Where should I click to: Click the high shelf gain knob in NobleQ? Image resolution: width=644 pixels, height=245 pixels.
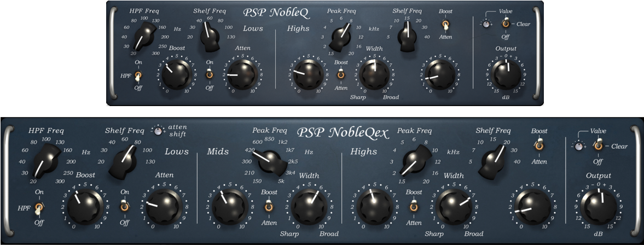tap(440, 75)
